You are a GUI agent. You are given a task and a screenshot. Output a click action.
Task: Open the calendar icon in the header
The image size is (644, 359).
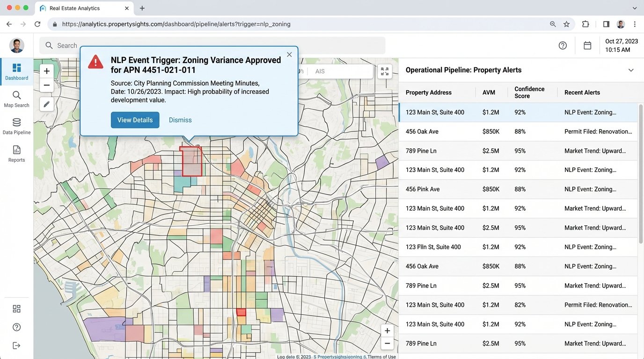tap(587, 45)
